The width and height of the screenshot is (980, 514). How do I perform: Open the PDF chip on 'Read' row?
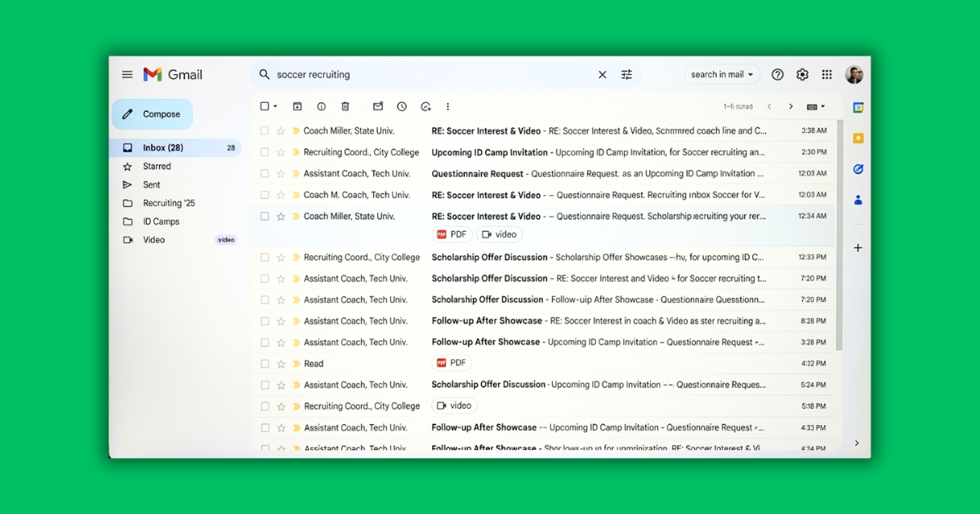click(452, 363)
